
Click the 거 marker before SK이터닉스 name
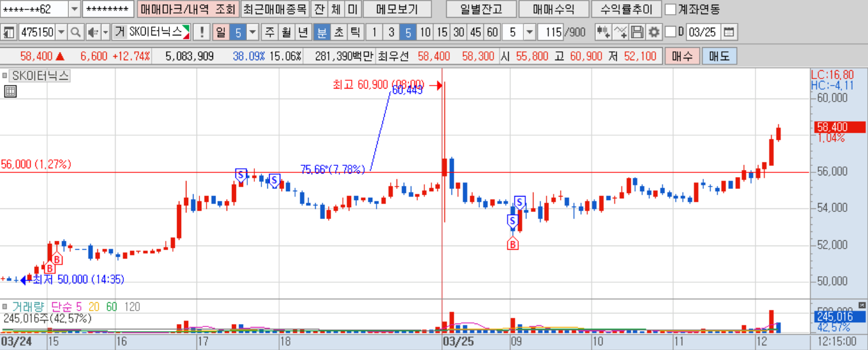tap(119, 32)
